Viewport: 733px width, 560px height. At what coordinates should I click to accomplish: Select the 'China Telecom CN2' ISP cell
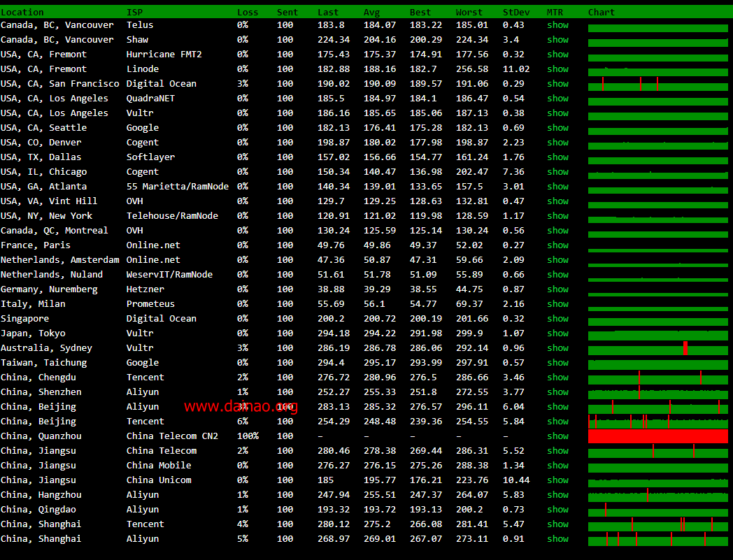(x=172, y=436)
